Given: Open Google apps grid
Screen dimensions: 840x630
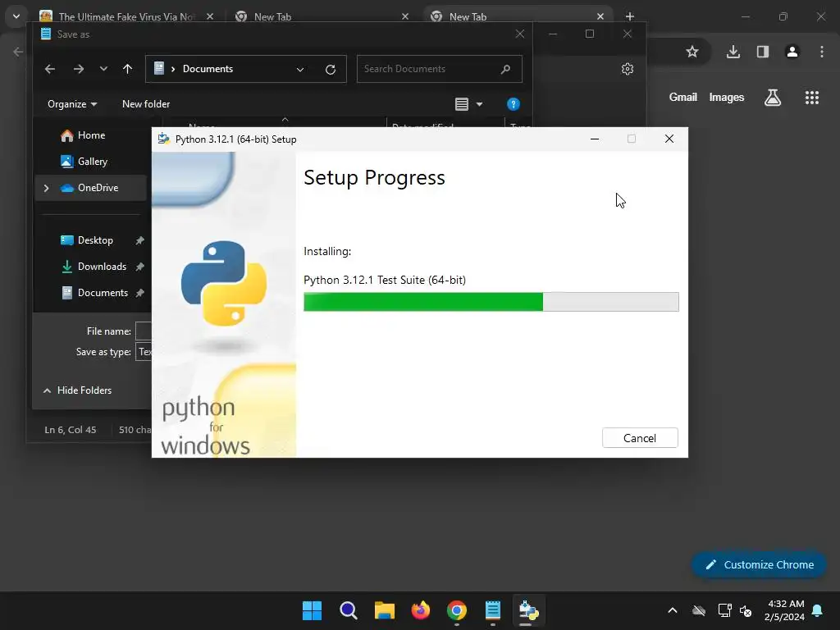Looking at the screenshot, I should [x=812, y=98].
